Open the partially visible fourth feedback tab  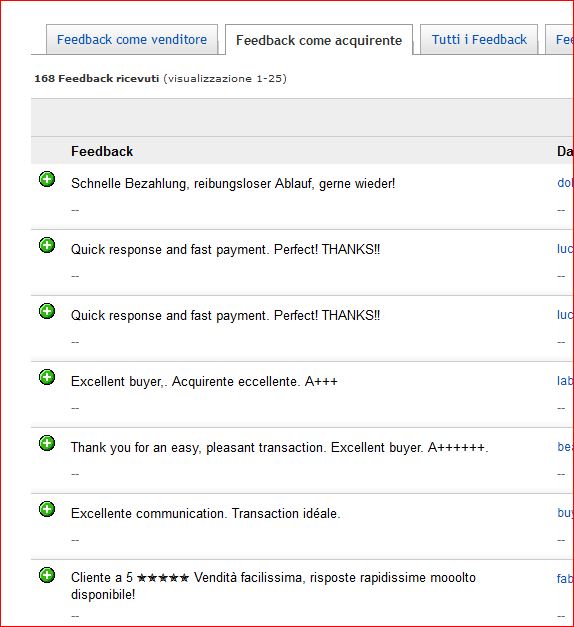point(562,40)
